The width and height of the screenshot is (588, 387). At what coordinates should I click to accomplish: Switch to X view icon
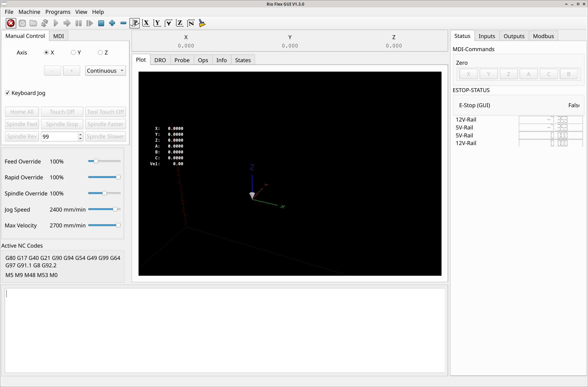[146, 23]
